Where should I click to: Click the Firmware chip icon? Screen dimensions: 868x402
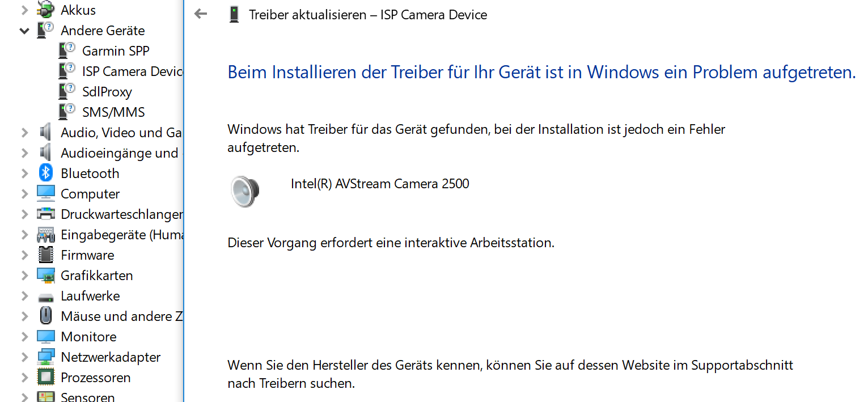[46, 255]
